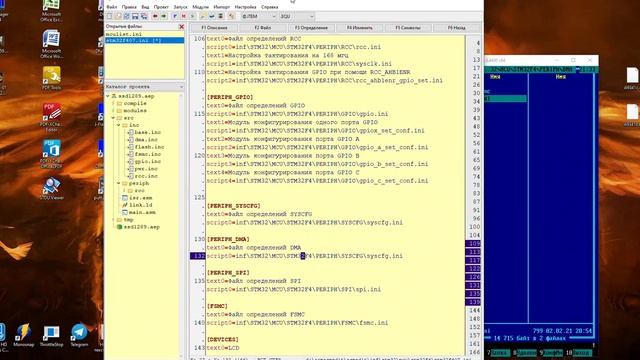640x360 pixels.
Task: Open the Запуск menu
Action: click(180, 7)
